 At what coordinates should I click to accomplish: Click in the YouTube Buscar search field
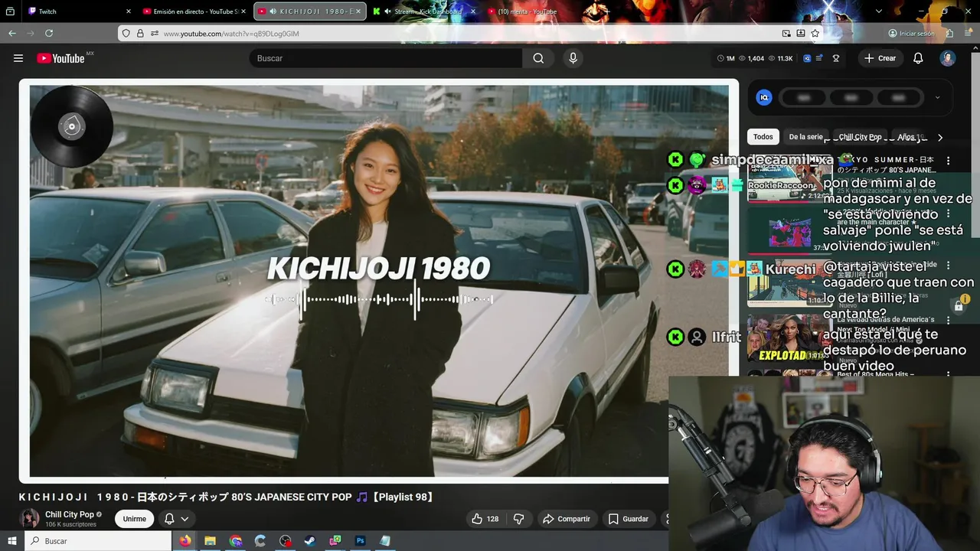coord(386,58)
